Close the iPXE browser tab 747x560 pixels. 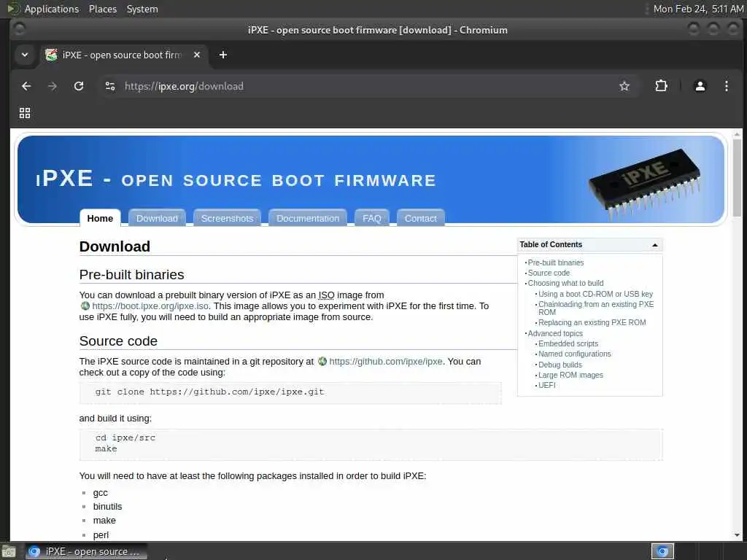pos(197,55)
